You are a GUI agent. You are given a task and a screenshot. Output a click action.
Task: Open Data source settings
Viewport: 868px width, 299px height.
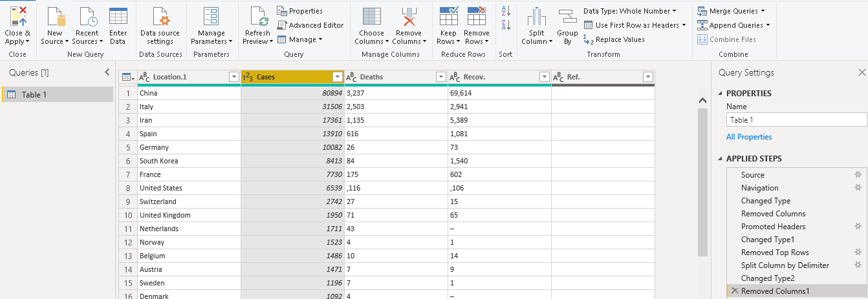(x=160, y=17)
